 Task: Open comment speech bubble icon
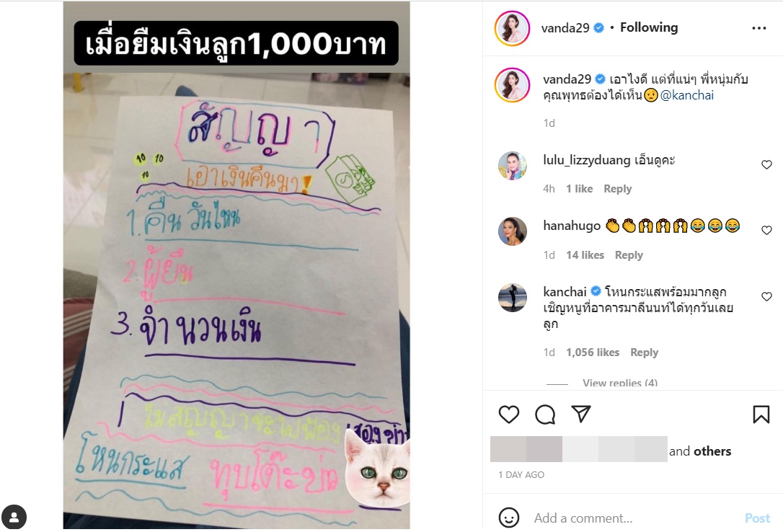click(545, 414)
